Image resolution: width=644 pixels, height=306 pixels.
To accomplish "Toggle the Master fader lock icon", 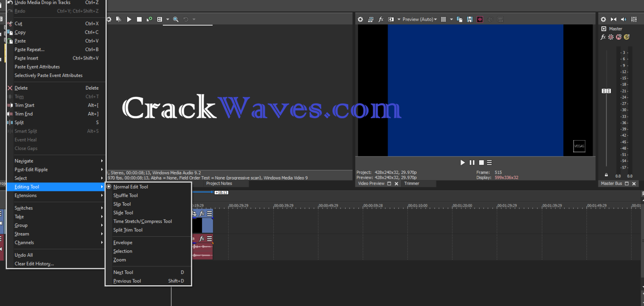I will [606, 175].
